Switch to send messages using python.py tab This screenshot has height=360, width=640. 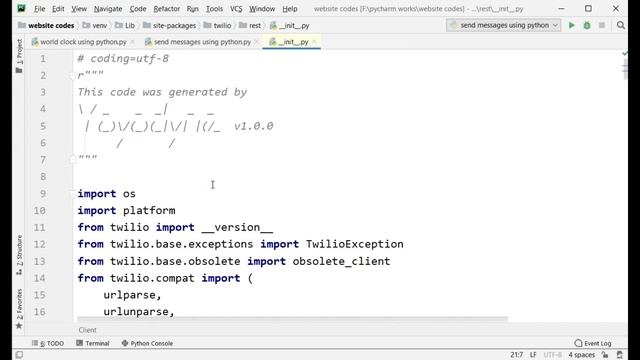[x=202, y=42]
